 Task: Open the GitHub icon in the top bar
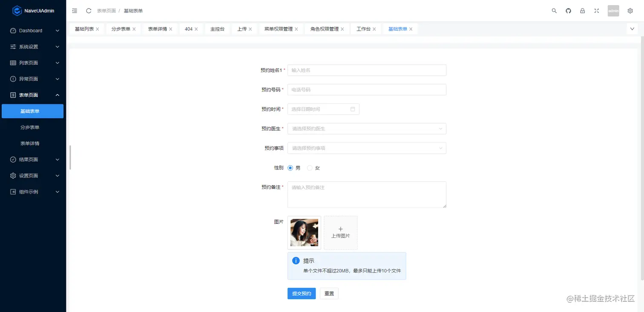568,11
